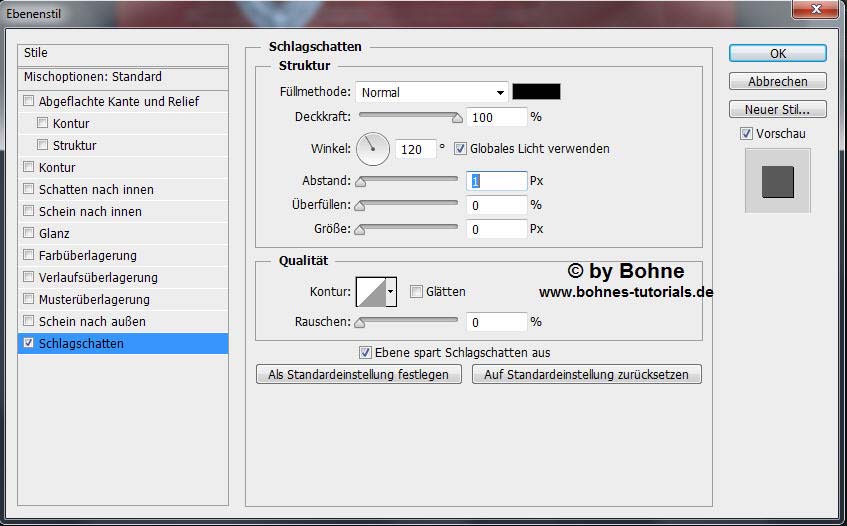Click the Abstand value input field

click(x=496, y=181)
